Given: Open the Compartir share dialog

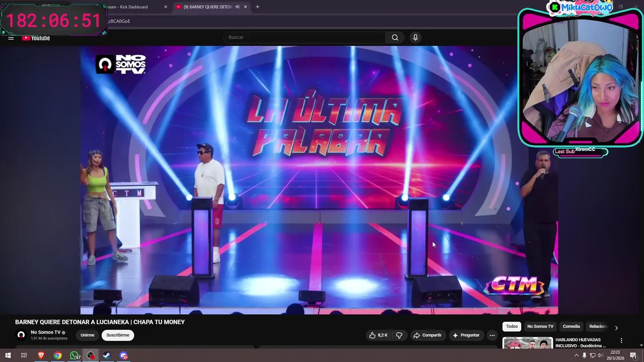Looking at the screenshot, I should tap(427, 335).
